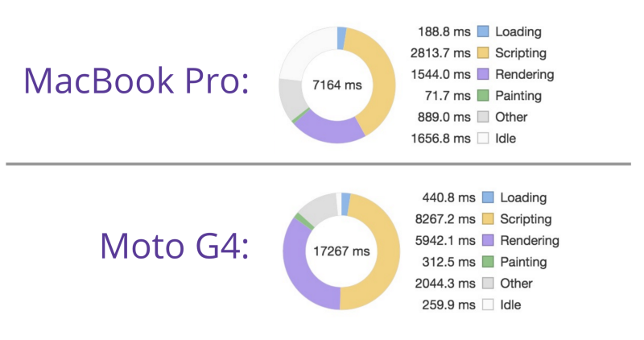
Task: Click MacBook Pro Other gray swatch
Action: click(483, 117)
